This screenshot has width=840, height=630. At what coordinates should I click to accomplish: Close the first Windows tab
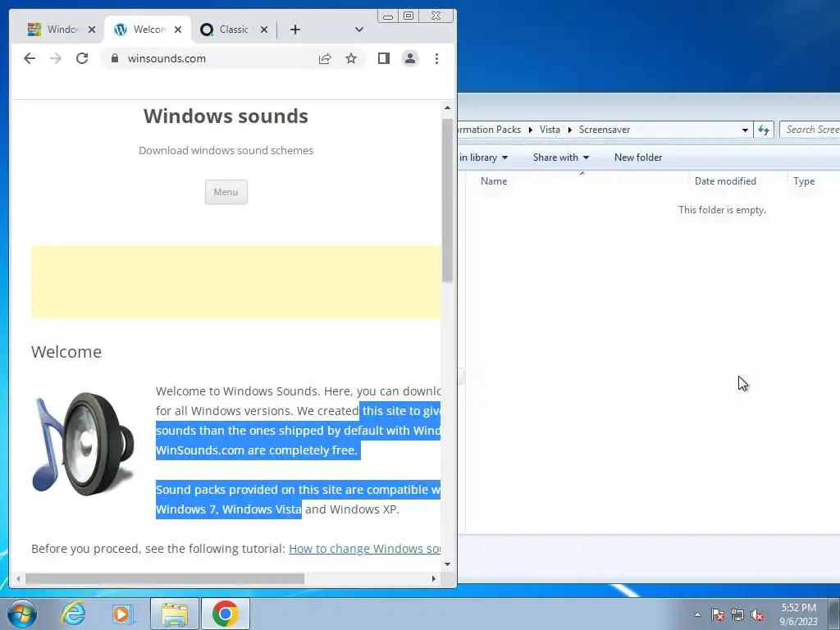point(92,30)
